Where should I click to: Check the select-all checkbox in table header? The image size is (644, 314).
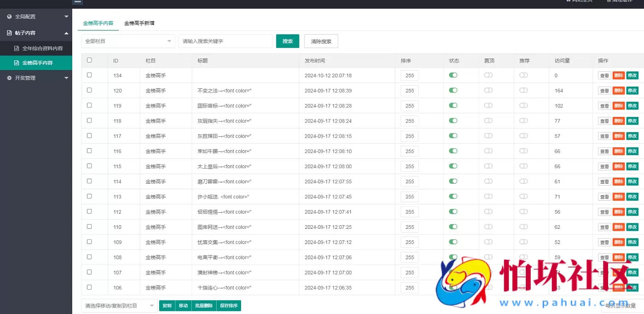click(89, 60)
